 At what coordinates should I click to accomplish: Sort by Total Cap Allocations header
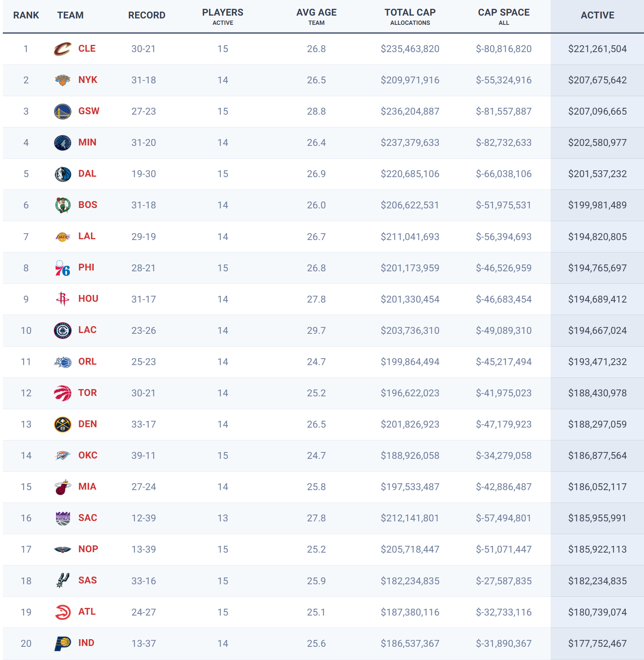[410, 16]
